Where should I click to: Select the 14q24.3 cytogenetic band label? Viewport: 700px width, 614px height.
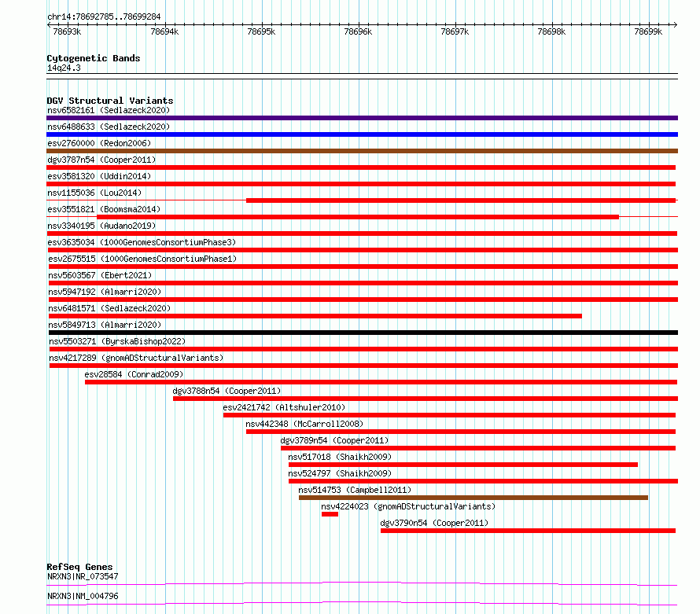tap(64, 68)
